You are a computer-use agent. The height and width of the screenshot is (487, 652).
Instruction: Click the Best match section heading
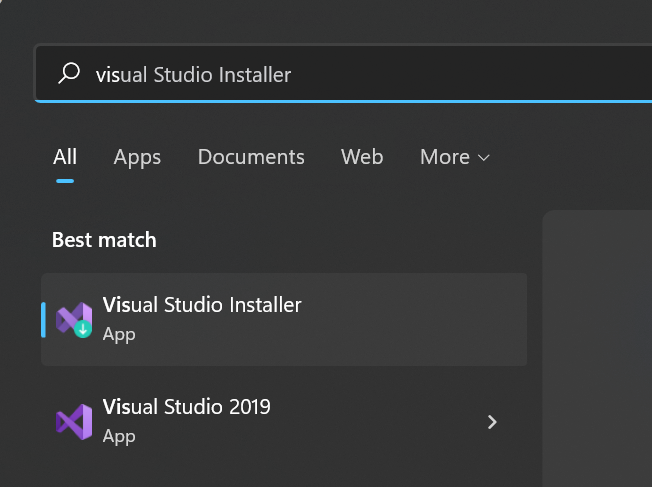coord(104,240)
